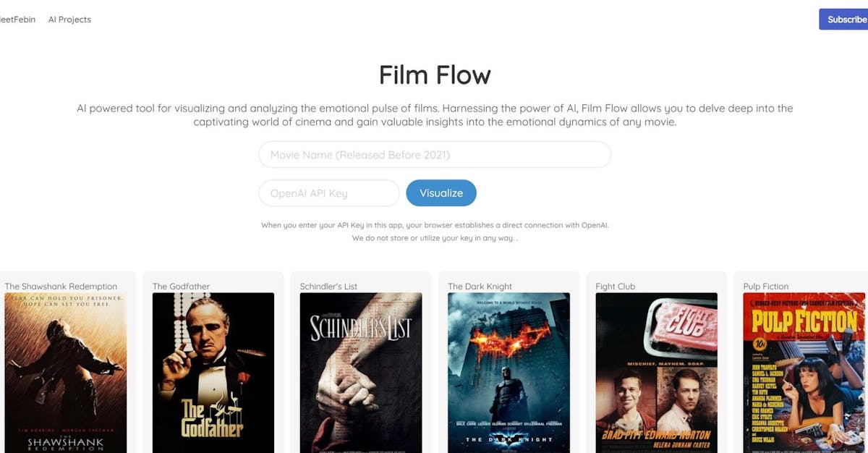Image resolution: width=868 pixels, height=453 pixels.
Task: Click the Subscribe button
Action: pyautogui.click(x=843, y=20)
